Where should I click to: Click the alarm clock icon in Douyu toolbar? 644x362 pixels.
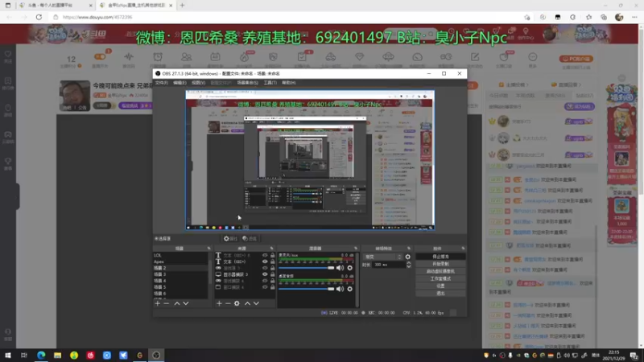(158, 57)
